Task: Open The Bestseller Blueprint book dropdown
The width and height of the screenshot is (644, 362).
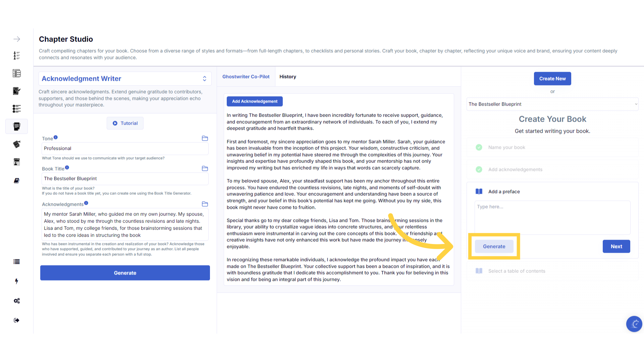Action: click(552, 104)
